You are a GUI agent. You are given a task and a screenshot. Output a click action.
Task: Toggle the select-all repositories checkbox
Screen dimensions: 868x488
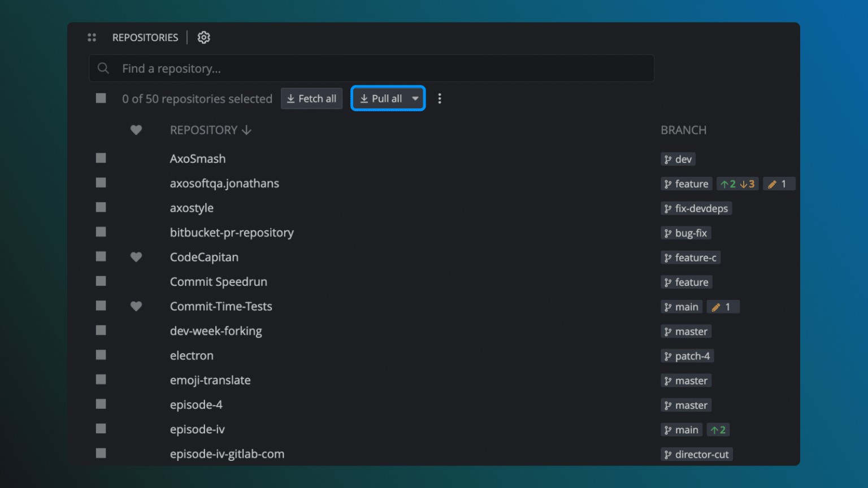101,98
